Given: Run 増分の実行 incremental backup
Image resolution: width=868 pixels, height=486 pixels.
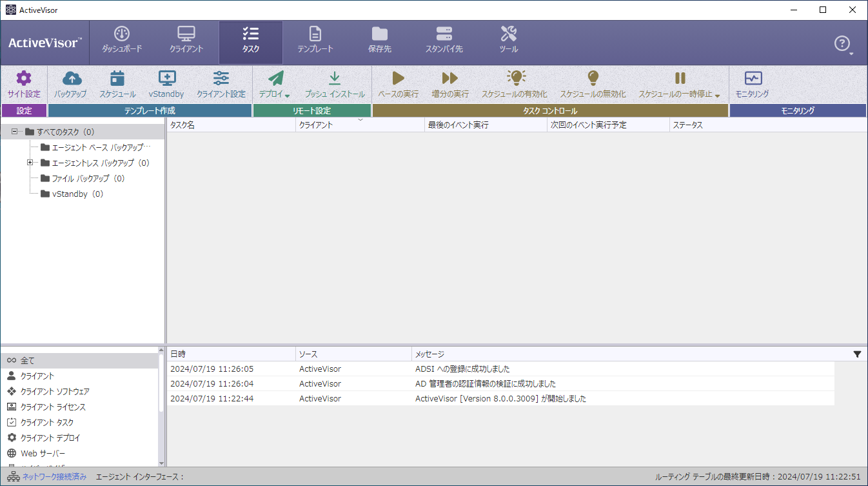Looking at the screenshot, I should (450, 85).
